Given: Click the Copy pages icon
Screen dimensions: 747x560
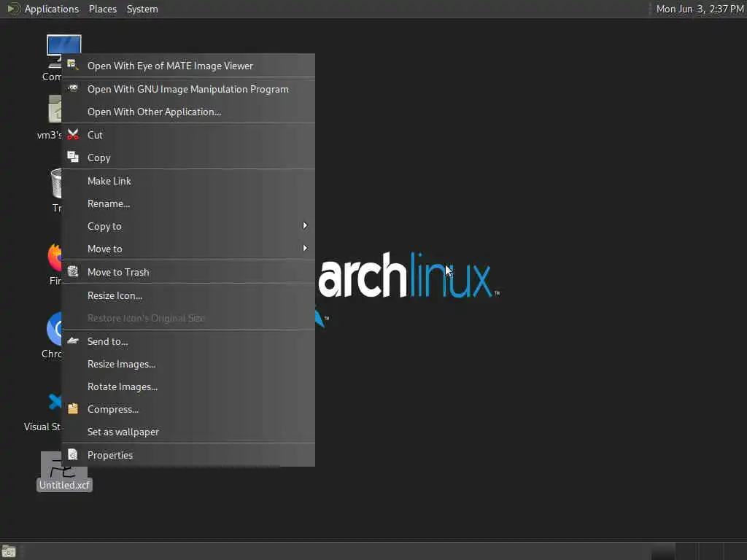Looking at the screenshot, I should [x=73, y=157].
